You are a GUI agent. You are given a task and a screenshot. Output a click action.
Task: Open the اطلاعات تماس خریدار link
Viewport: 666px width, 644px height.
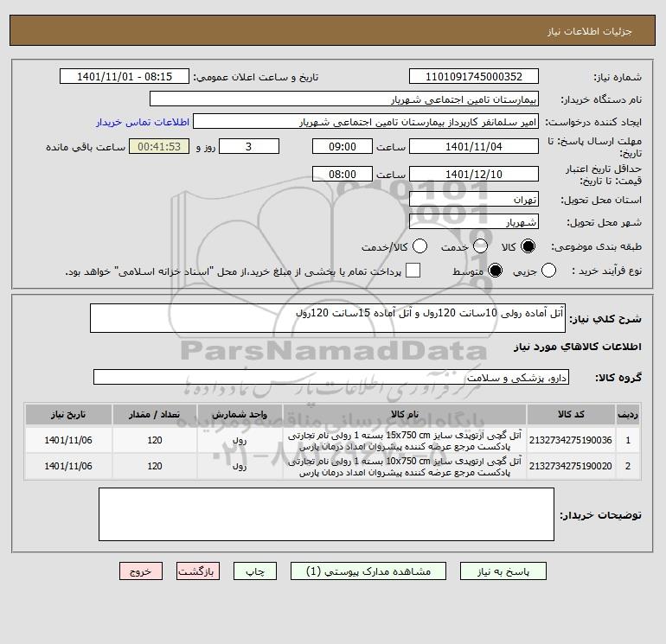[143, 122]
